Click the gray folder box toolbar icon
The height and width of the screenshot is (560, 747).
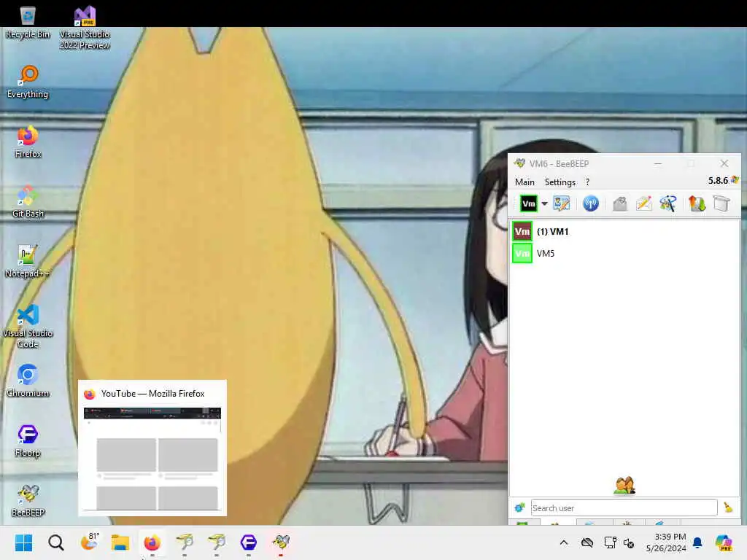tap(721, 204)
